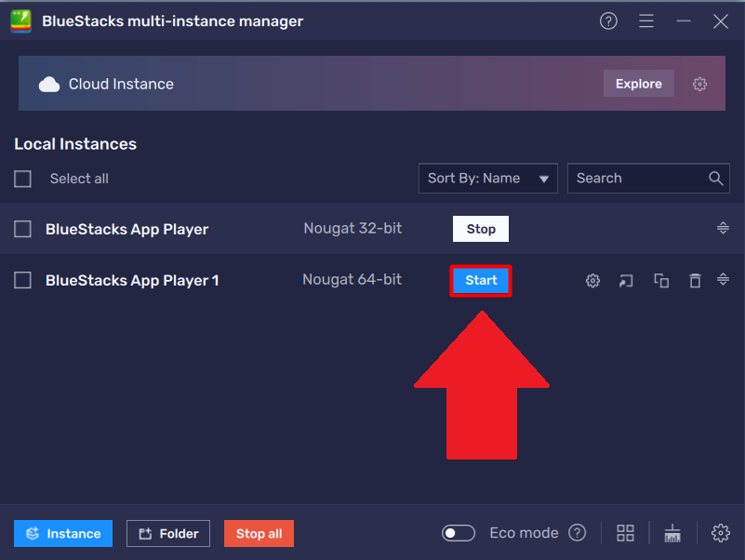Start the BlueStacks App Player 1 instance
745x560 pixels.
coord(481,281)
